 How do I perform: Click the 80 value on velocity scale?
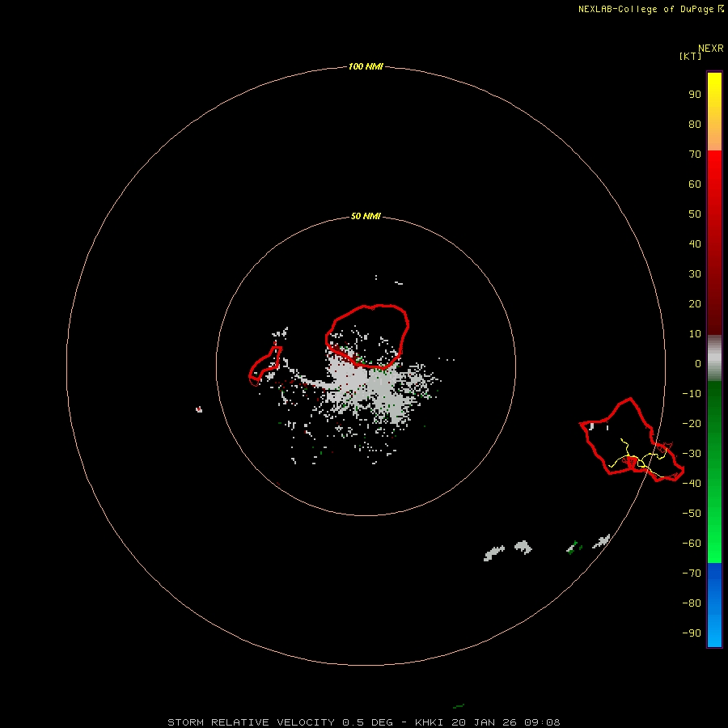(x=695, y=125)
